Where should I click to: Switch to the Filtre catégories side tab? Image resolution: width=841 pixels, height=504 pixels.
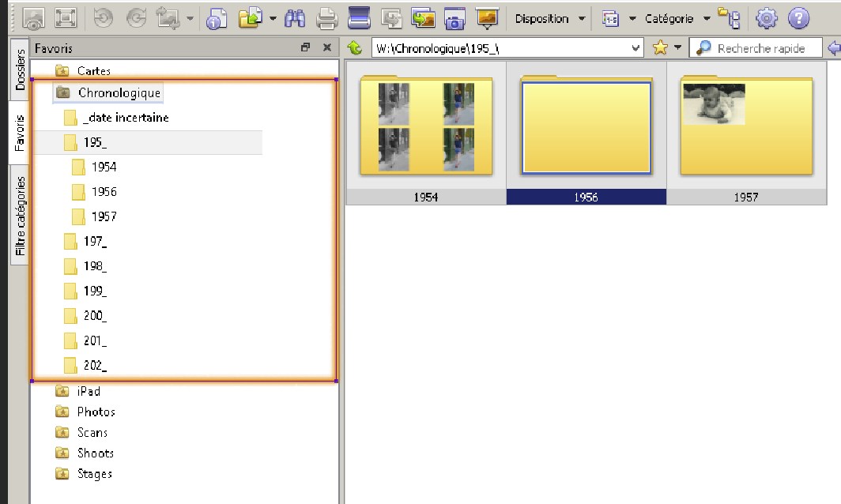pyautogui.click(x=20, y=216)
